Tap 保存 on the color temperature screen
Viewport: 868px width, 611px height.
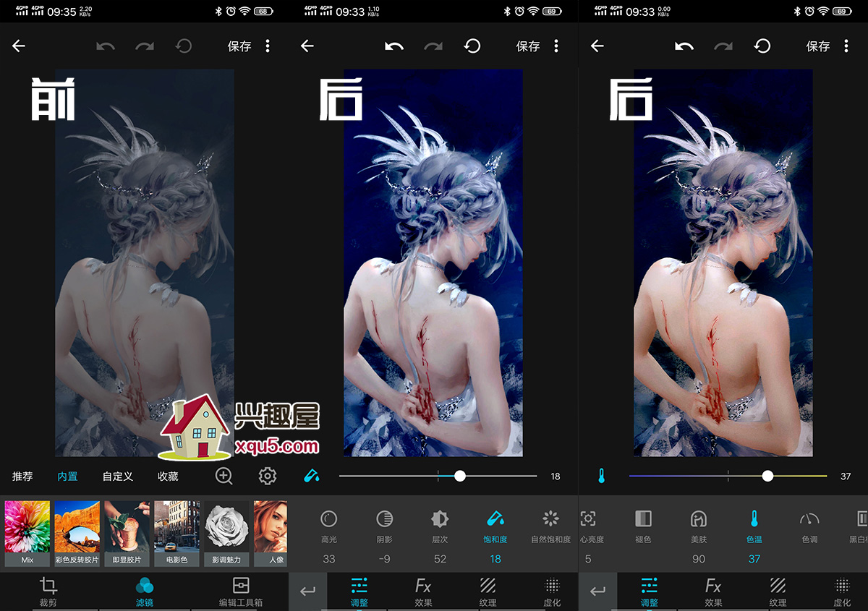[x=818, y=46]
